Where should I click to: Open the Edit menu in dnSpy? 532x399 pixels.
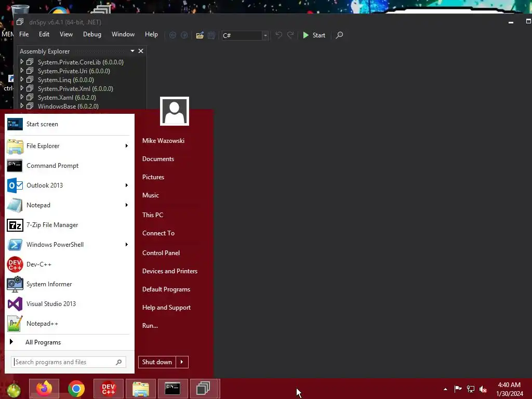pyautogui.click(x=44, y=34)
